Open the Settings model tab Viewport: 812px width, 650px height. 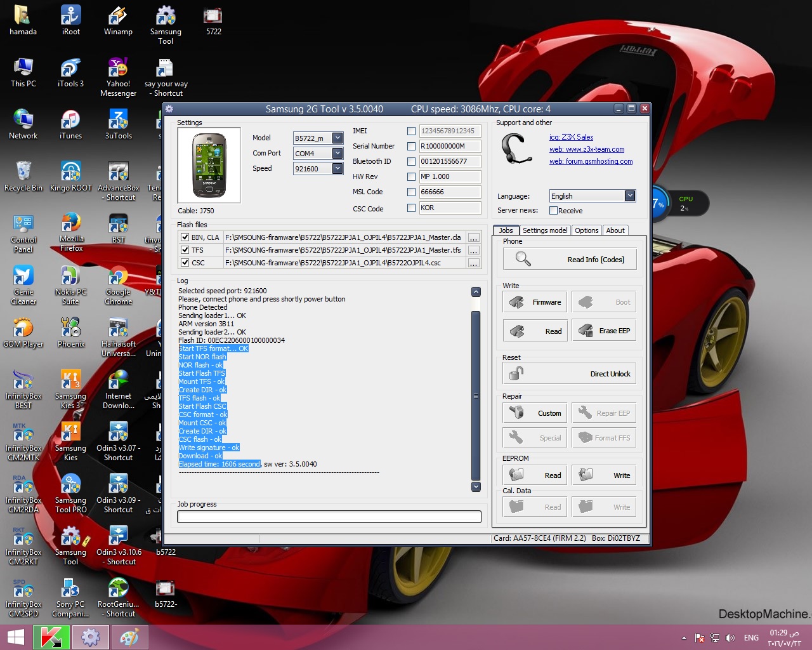[x=545, y=230]
